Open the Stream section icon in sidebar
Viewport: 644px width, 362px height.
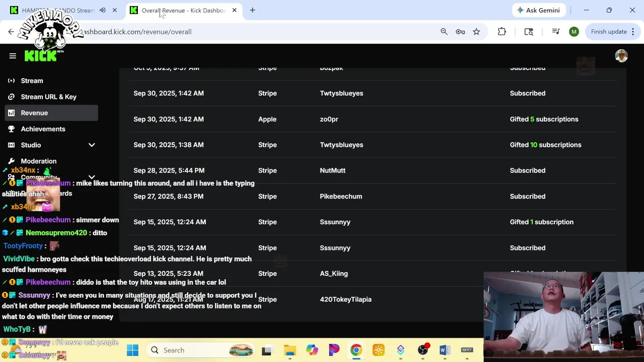[11, 80]
